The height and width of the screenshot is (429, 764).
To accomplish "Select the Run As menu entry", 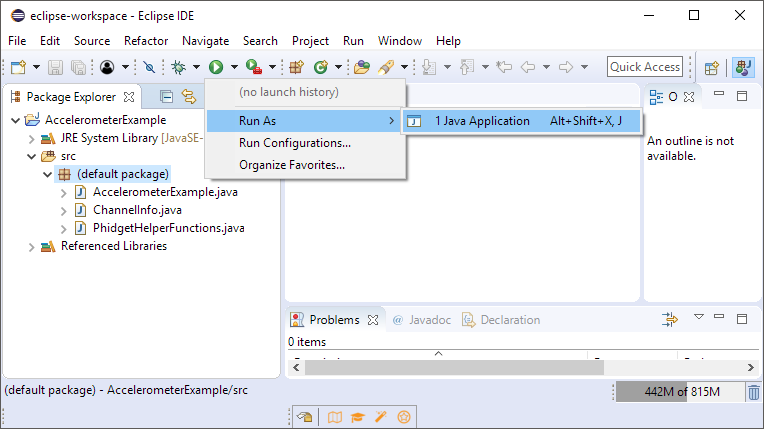I will pos(306,121).
